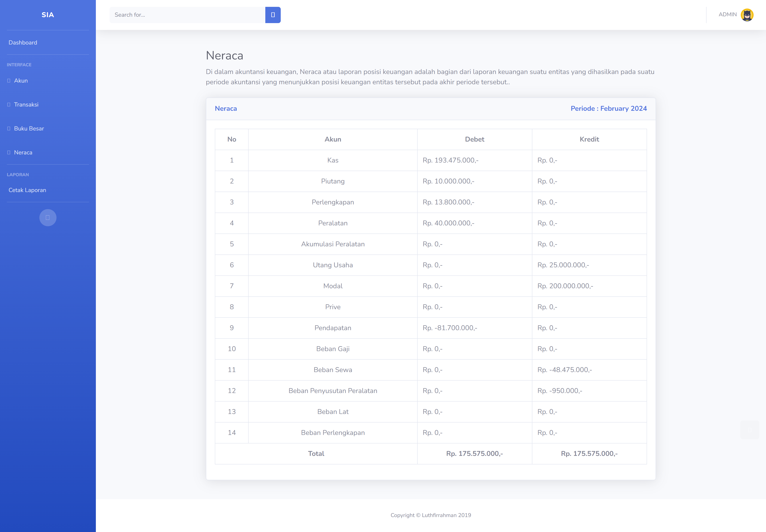Click the SIA brand logo
766x532 pixels.
(x=48, y=15)
